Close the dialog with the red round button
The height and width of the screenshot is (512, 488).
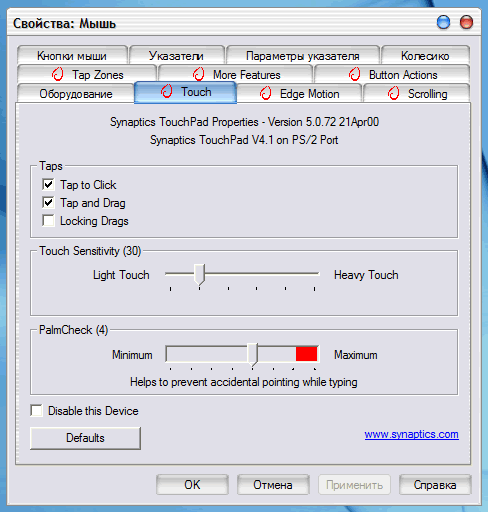tap(466, 22)
